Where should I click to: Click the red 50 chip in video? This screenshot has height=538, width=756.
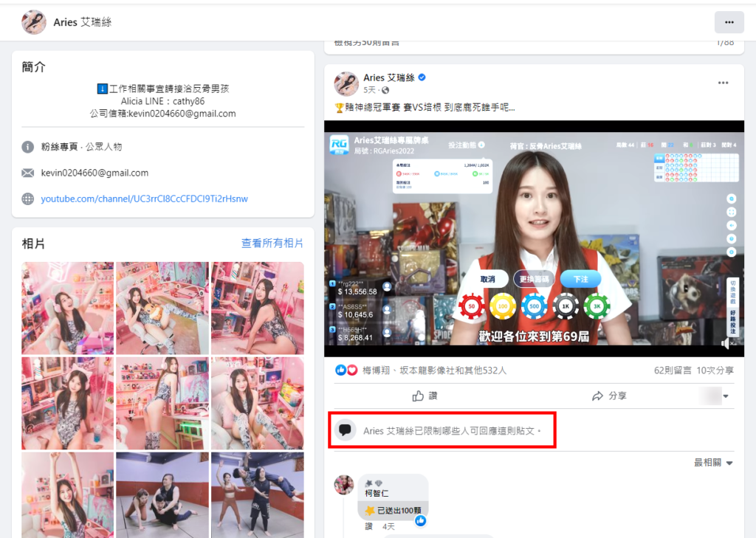point(471,306)
